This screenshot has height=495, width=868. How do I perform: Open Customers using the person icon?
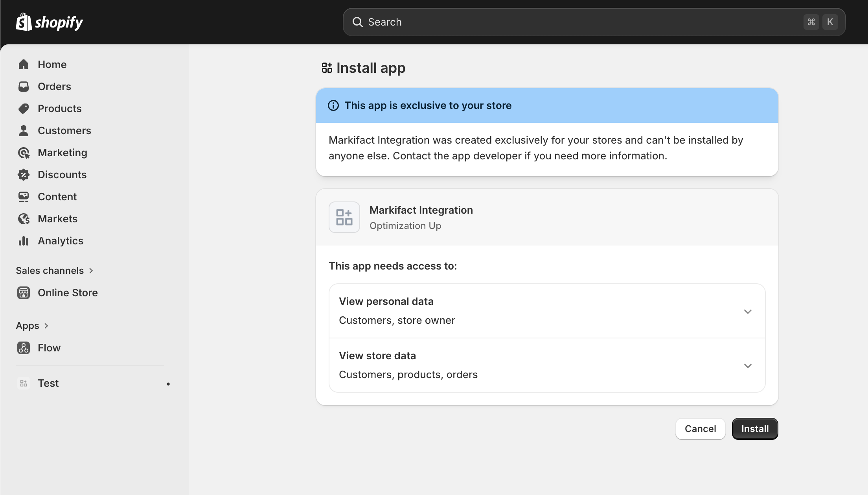tap(24, 130)
